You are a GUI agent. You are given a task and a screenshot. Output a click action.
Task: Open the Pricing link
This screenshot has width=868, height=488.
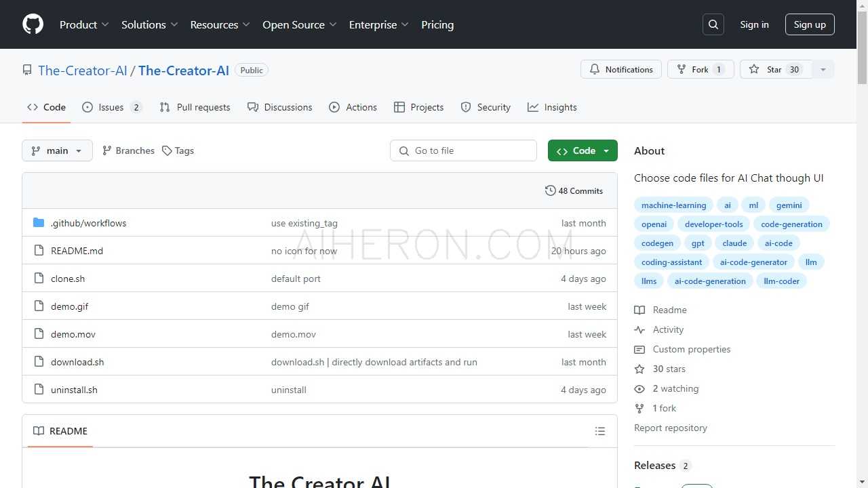point(437,24)
